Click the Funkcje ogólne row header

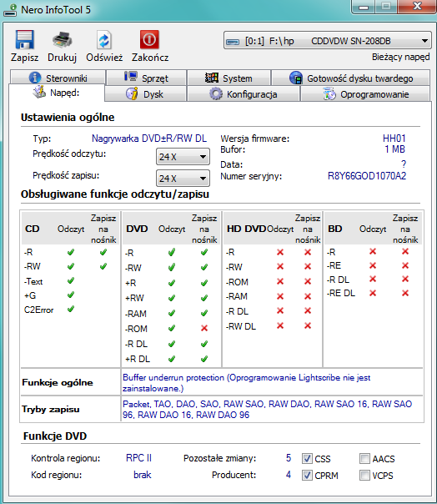(58, 382)
